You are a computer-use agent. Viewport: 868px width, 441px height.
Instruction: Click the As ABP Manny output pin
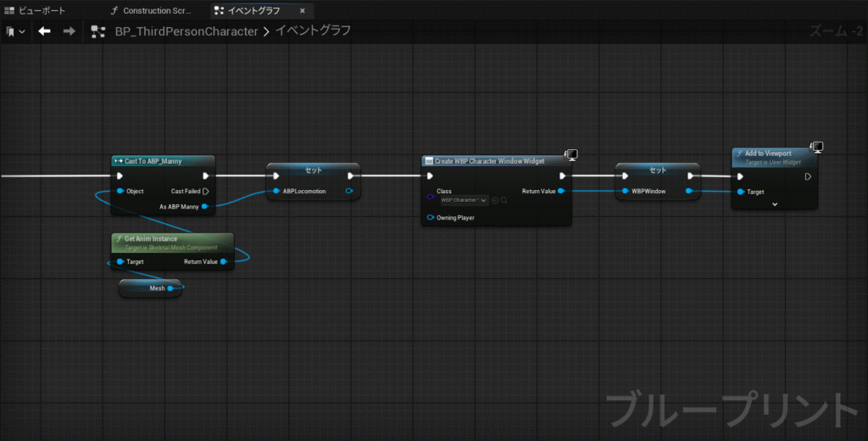click(204, 207)
